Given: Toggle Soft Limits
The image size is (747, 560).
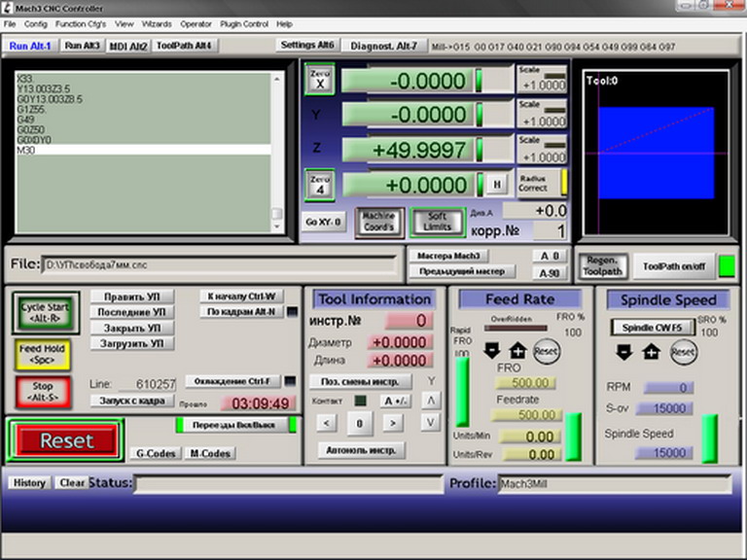Looking at the screenshot, I should (437, 222).
